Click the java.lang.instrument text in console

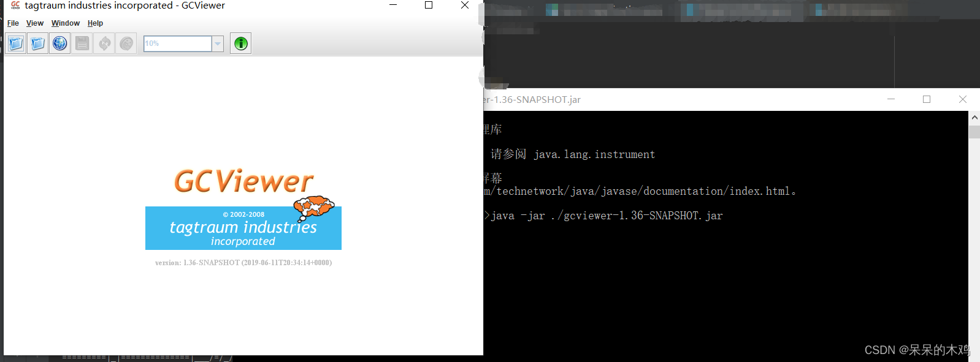[594, 154]
